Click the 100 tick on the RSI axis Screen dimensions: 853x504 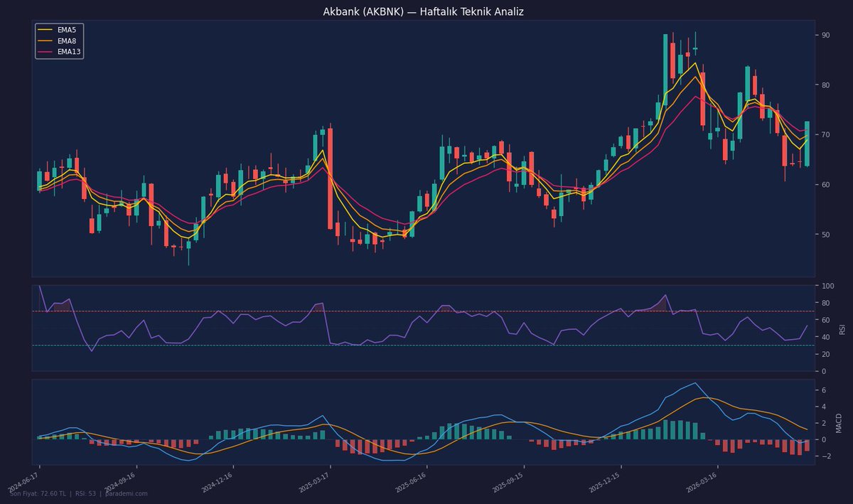click(828, 286)
